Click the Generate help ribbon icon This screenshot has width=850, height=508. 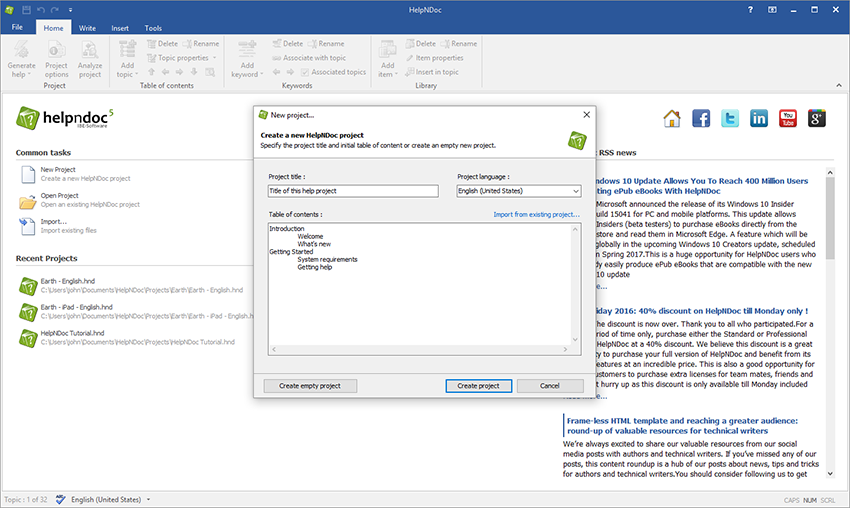coord(22,52)
